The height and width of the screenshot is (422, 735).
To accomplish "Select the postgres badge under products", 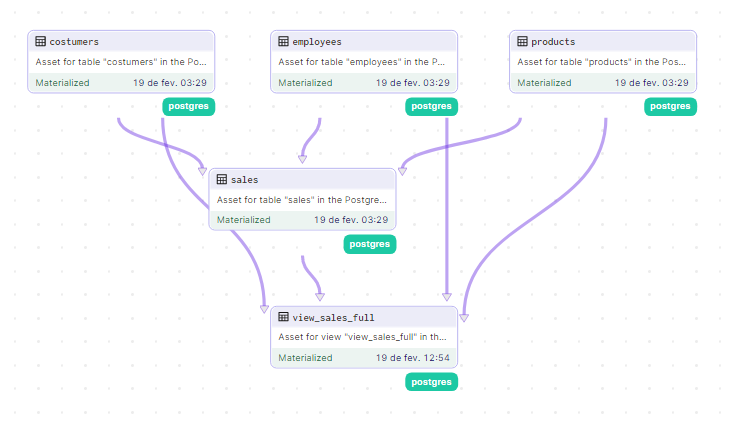I will [x=670, y=106].
